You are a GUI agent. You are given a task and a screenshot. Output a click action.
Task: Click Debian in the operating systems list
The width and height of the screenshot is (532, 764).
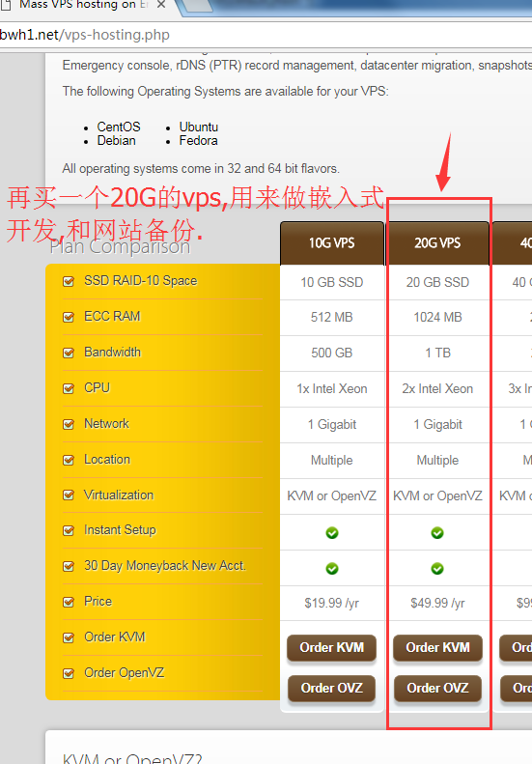117,141
